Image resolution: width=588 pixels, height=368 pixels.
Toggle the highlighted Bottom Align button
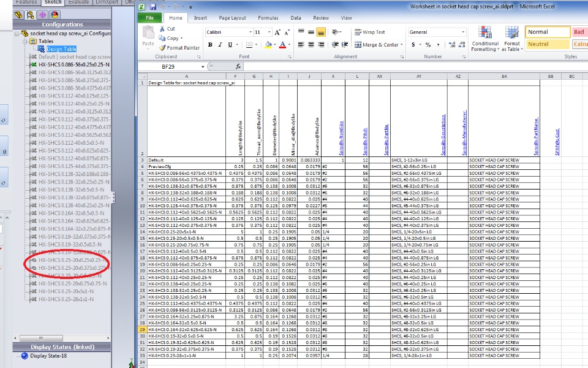pyautogui.click(x=320, y=33)
